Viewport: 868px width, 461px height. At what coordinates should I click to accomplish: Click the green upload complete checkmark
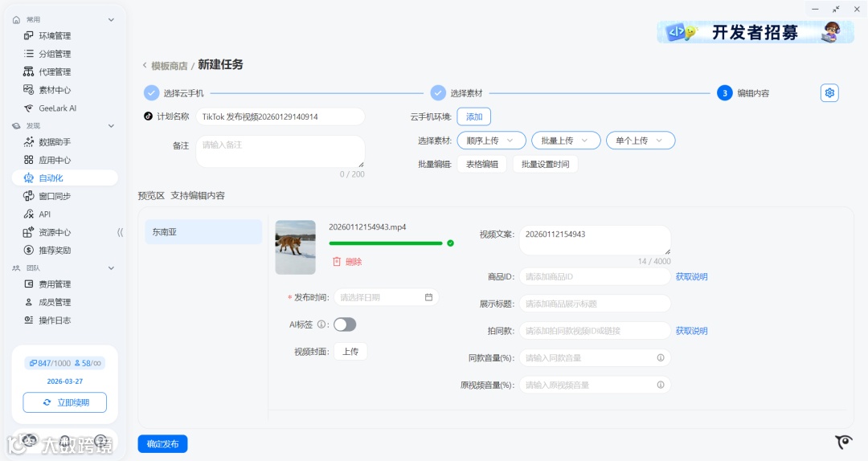click(451, 243)
